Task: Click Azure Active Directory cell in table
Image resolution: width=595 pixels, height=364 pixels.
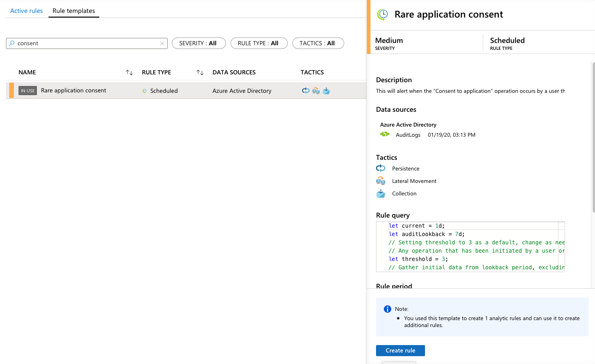Action: tap(242, 91)
